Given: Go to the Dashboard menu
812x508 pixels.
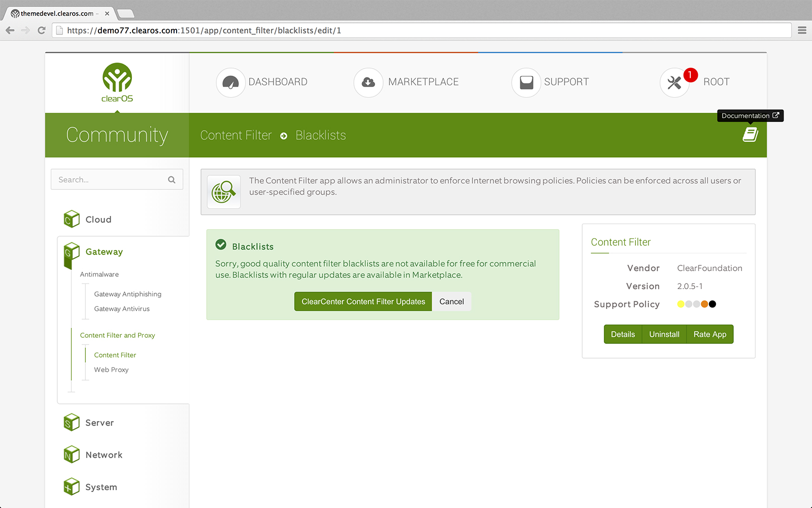Looking at the screenshot, I should point(278,82).
